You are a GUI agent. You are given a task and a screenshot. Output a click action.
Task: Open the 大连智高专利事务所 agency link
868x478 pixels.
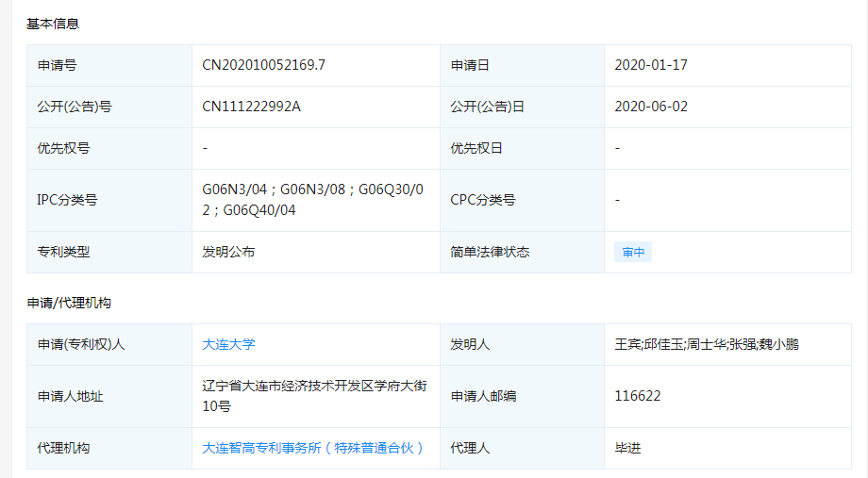[313, 449]
